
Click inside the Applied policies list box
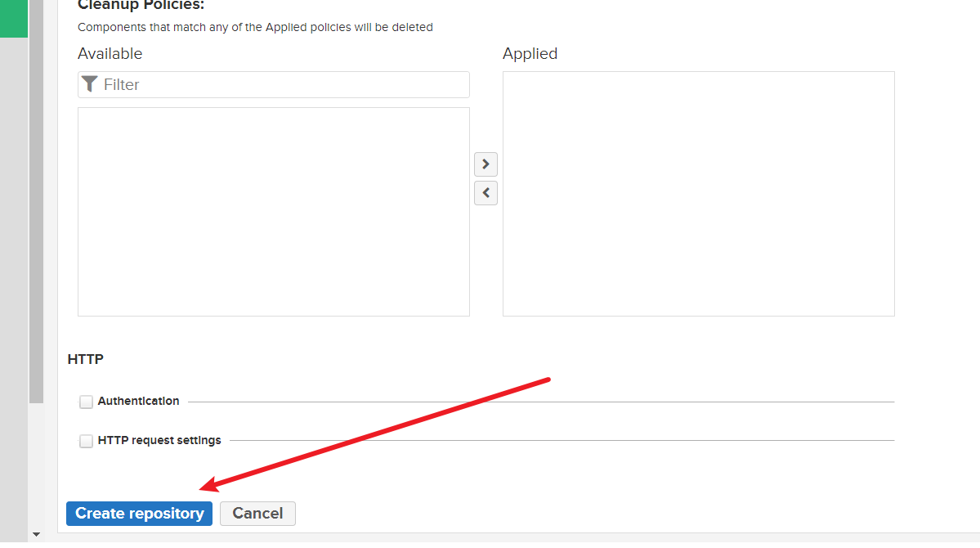click(698, 193)
